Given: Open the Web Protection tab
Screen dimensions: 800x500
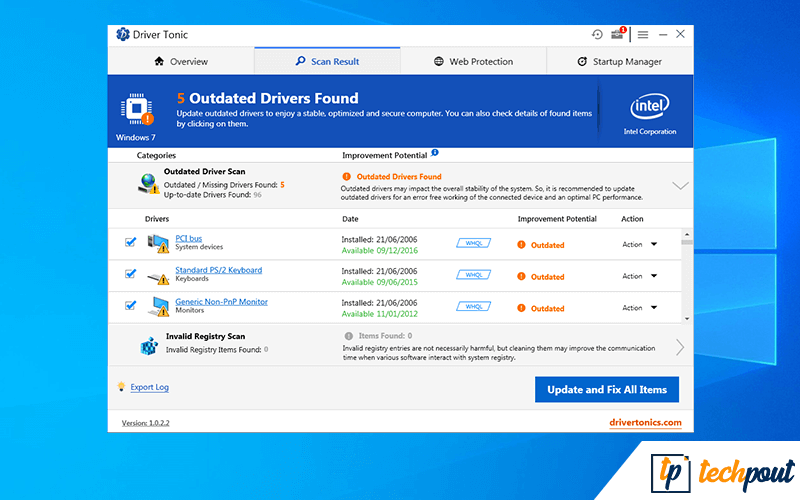Looking at the screenshot, I should [x=473, y=61].
